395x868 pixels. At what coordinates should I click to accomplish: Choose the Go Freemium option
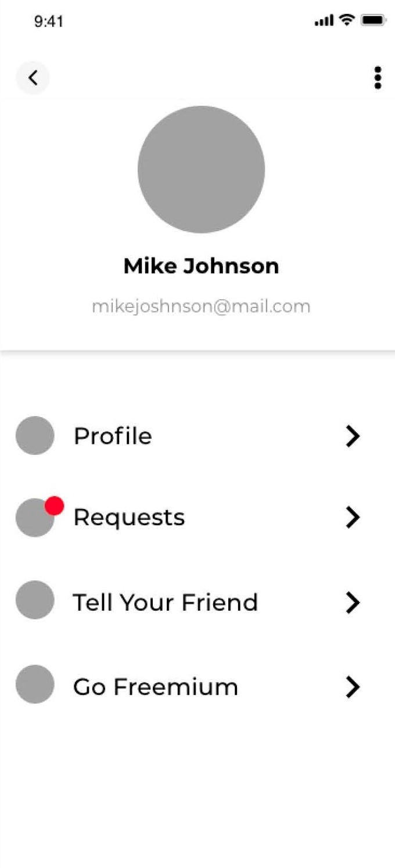pyautogui.click(x=198, y=687)
